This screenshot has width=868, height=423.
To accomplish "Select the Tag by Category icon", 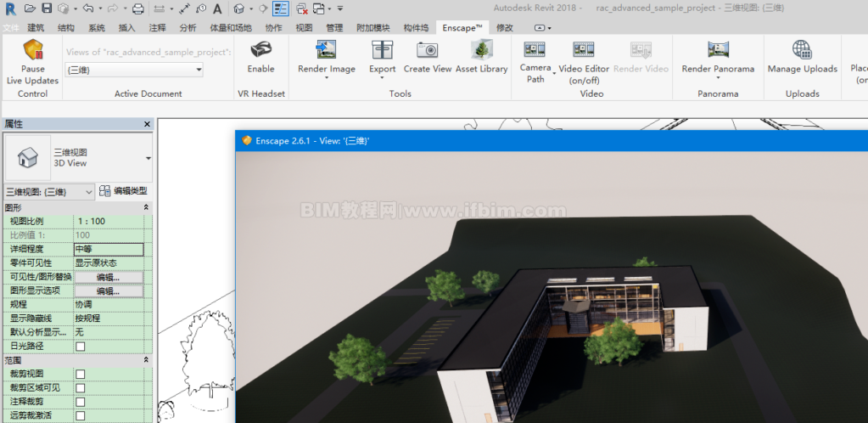I will click(x=201, y=8).
